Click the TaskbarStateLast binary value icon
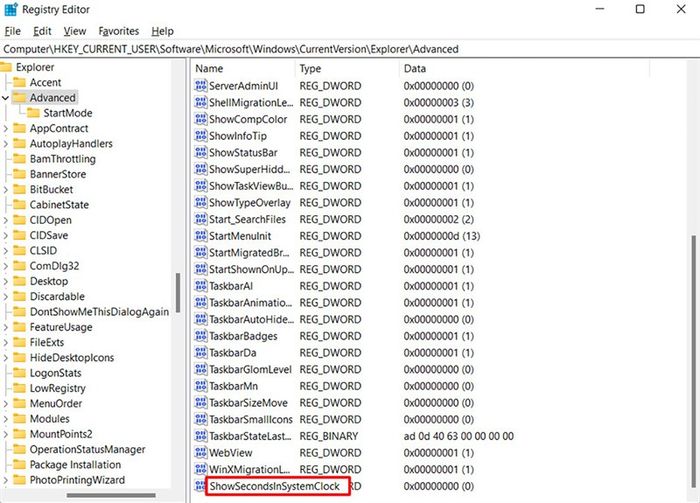Image resolution: width=700 pixels, height=503 pixels. [201, 436]
